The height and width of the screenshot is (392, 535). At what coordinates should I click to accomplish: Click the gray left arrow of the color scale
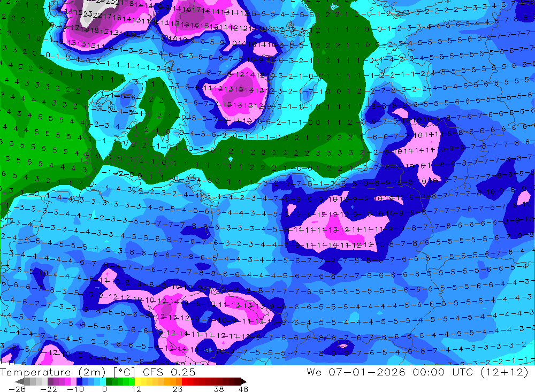pos(20,381)
